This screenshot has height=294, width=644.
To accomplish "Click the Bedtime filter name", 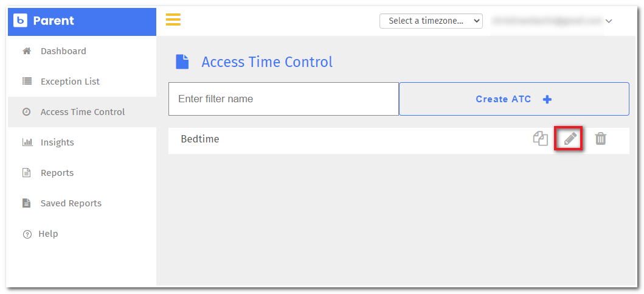I will click(x=200, y=139).
